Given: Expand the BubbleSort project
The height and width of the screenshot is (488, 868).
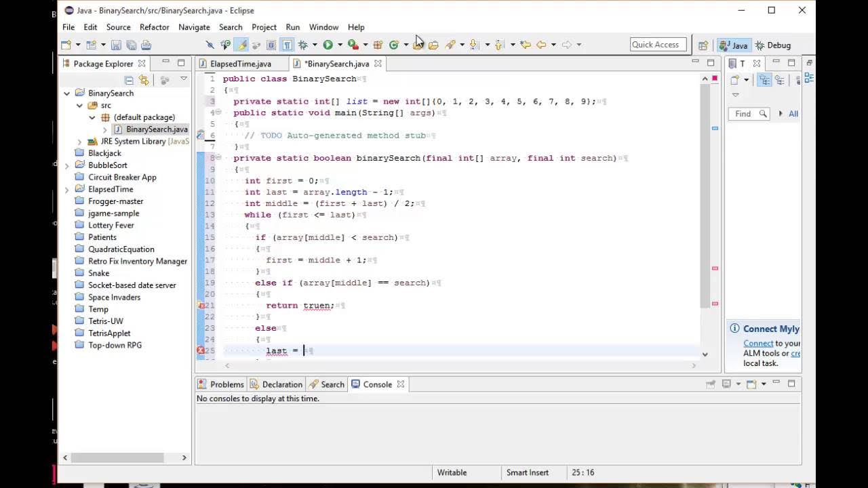Looking at the screenshot, I should 66,165.
